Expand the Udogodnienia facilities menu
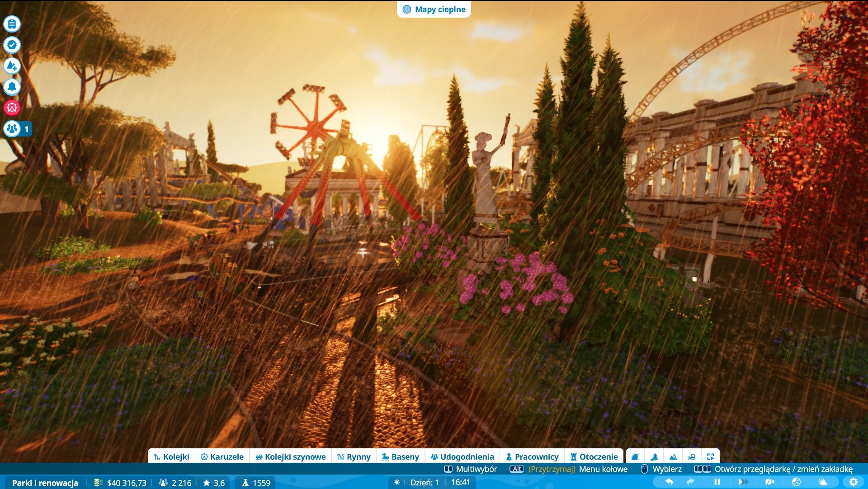 (x=462, y=457)
